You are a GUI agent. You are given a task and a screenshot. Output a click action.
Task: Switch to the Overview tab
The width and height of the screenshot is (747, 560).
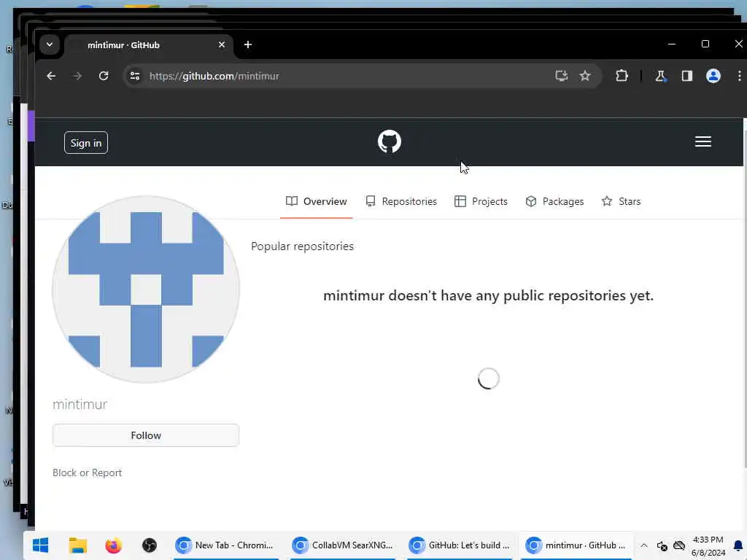click(x=317, y=201)
